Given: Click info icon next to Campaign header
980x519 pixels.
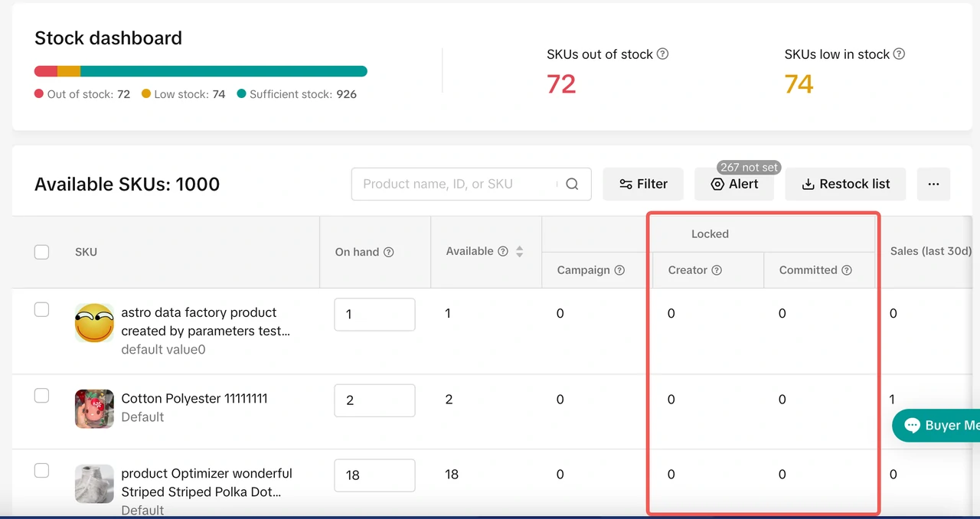Looking at the screenshot, I should [x=619, y=270].
